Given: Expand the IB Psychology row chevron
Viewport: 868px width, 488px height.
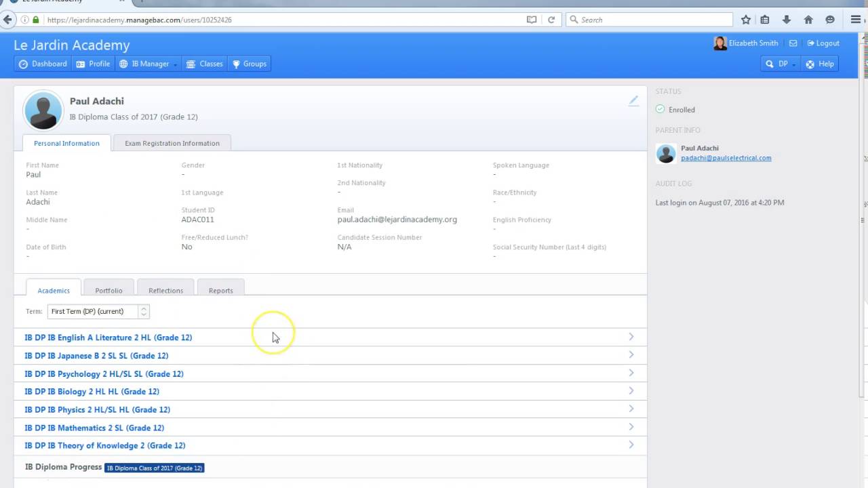Looking at the screenshot, I should pos(631,373).
